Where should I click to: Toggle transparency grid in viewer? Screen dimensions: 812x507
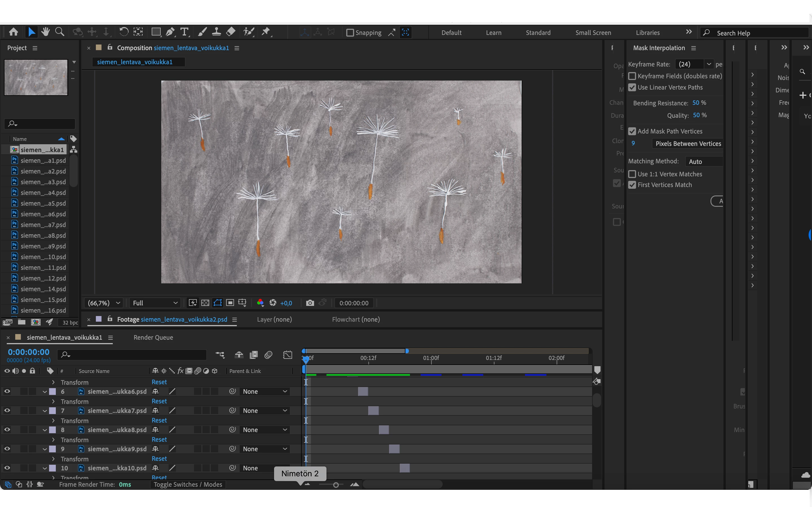[205, 303]
